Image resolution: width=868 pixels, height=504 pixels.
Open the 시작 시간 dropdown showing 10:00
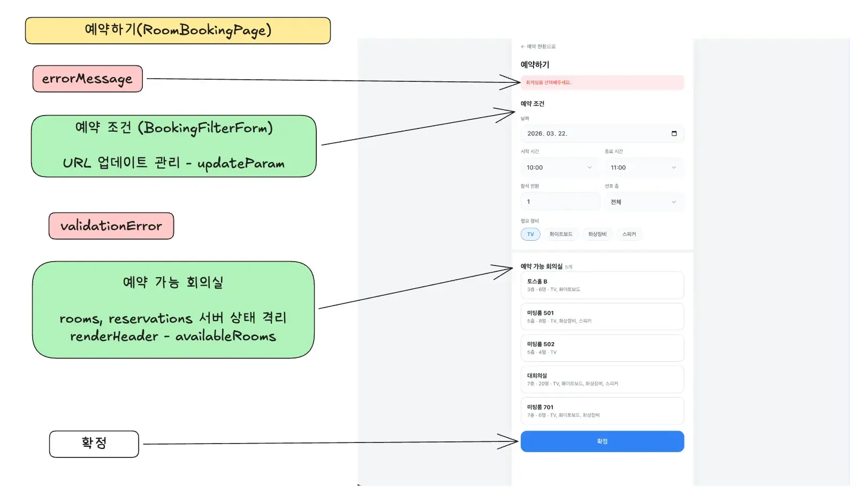coord(559,167)
